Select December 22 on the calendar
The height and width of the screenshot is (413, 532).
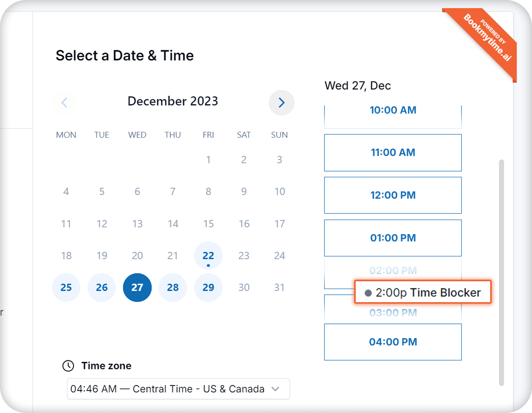pyautogui.click(x=208, y=256)
